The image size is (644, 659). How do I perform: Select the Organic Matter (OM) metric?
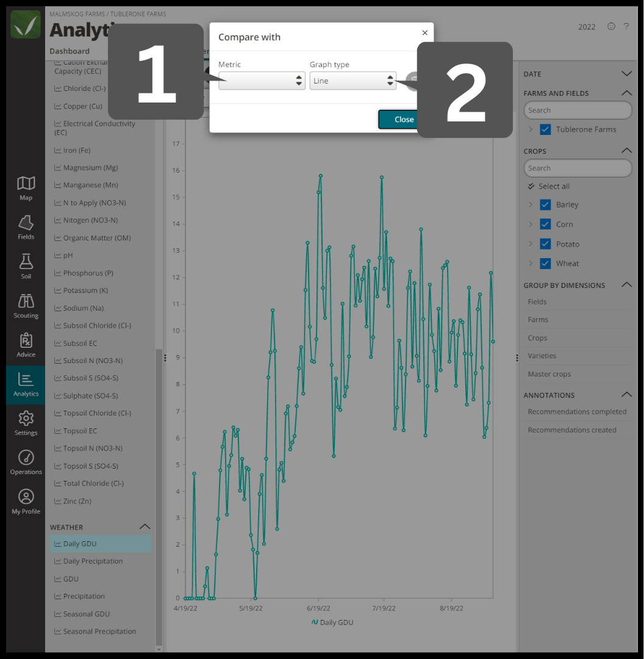pos(93,238)
